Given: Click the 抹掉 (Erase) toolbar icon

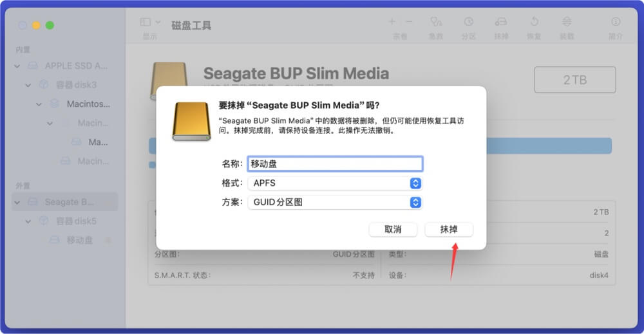Looking at the screenshot, I should (501, 23).
